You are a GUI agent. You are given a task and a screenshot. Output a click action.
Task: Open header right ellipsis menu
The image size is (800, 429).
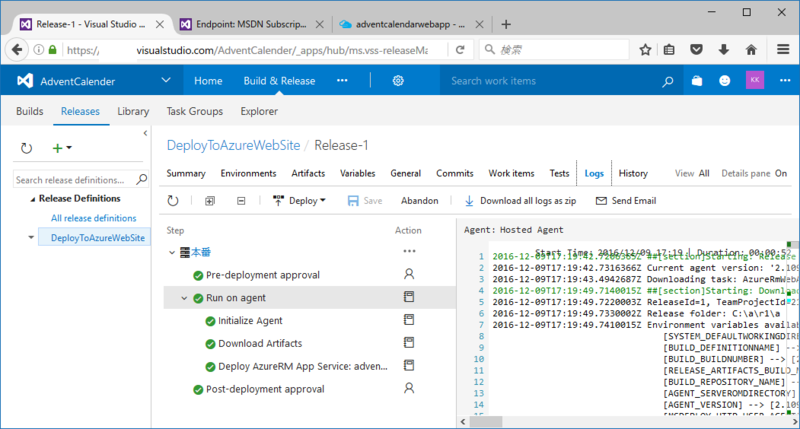click(785, 80)
